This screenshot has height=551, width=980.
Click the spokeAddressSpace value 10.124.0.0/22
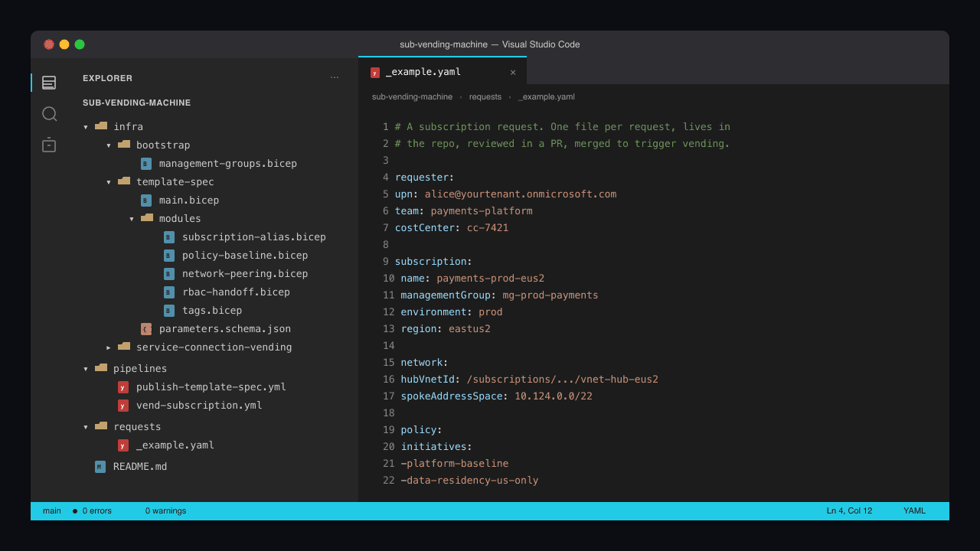click(554, 396)
